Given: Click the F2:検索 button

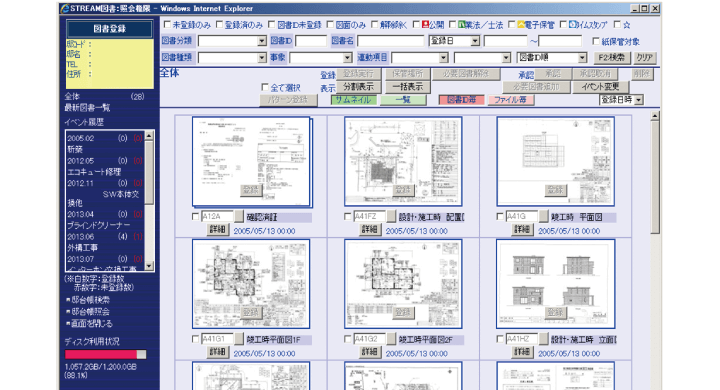Looking at the screenshot, I should pyautogui.click(x=612, y=57).
